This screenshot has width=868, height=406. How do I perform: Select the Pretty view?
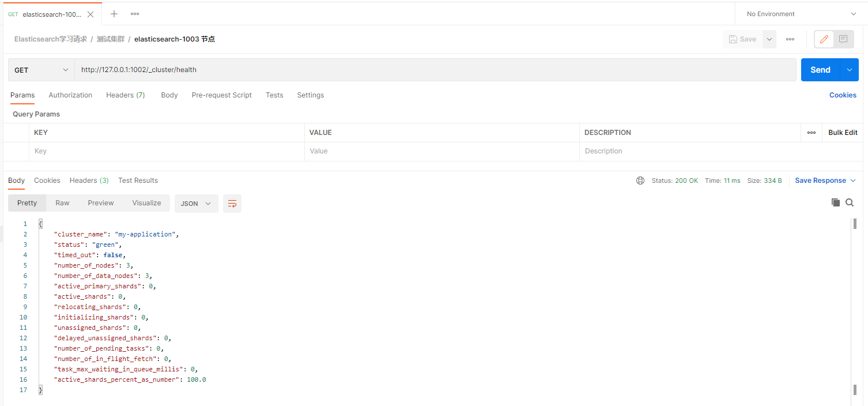27,203
